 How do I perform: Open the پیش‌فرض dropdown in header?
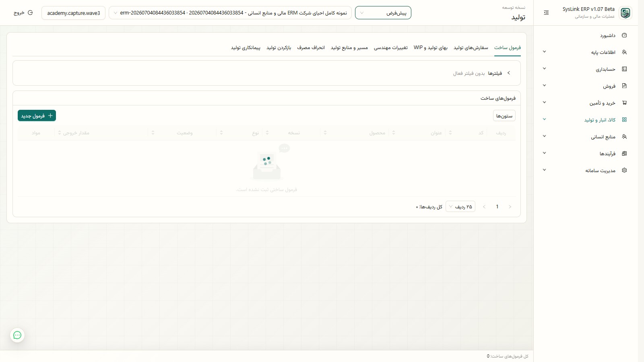[x=383, y=13]
